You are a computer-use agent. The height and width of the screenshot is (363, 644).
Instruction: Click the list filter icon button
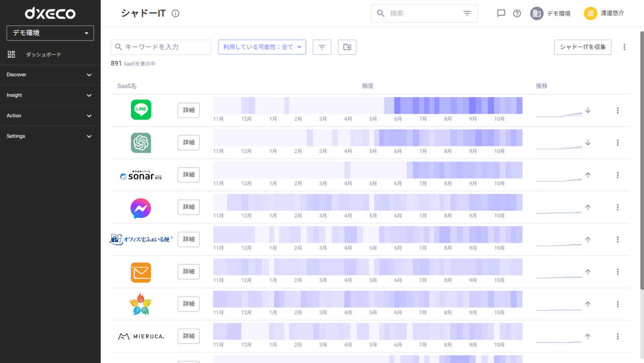pyautogui.click(x=322, y=47)
